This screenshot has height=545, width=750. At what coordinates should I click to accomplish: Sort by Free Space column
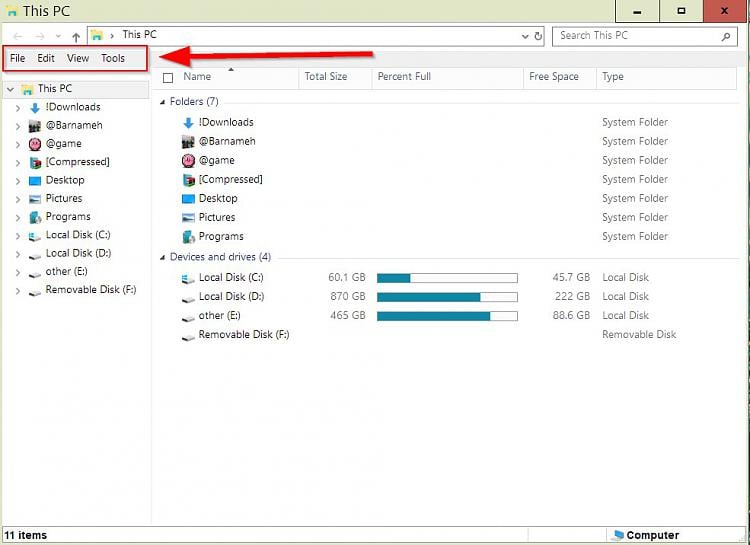[554, 77]
